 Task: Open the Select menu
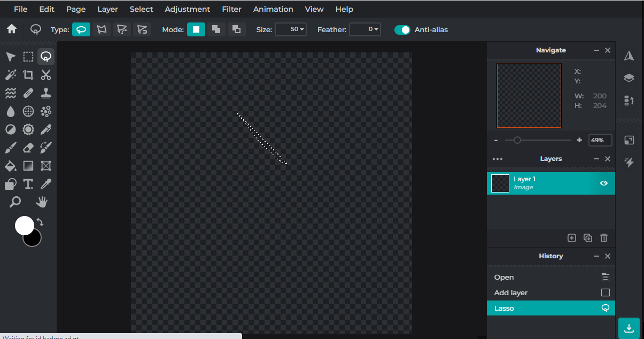tap(141, 9)
